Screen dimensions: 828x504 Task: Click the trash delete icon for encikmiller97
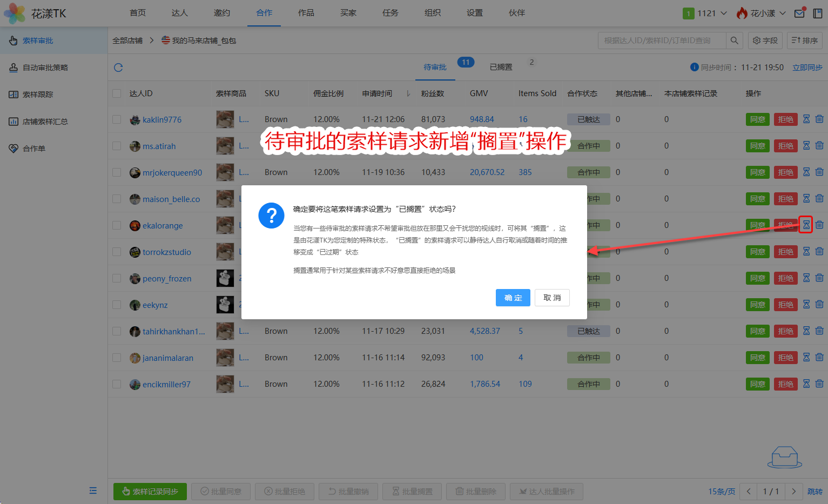(x=819, y=384)
